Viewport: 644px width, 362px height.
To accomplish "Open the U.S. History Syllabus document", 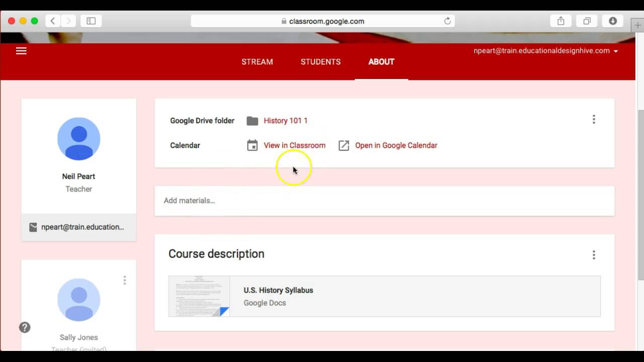I will pos(384,296).
